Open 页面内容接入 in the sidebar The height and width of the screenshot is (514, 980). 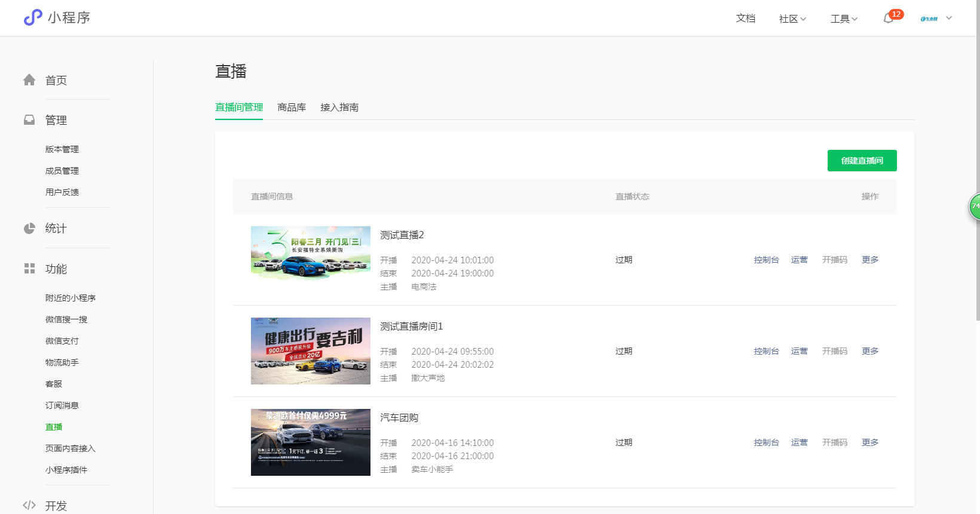[71, 448]
